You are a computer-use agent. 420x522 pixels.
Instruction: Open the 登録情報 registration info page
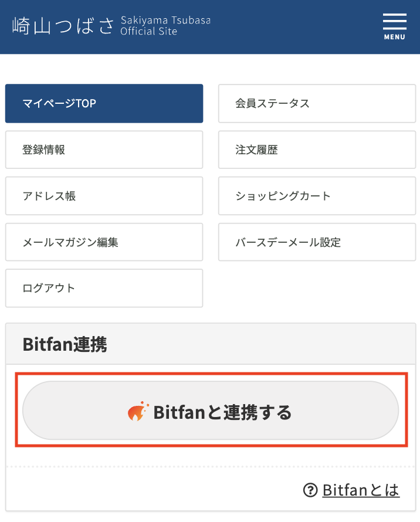click(x=104, y=150)
